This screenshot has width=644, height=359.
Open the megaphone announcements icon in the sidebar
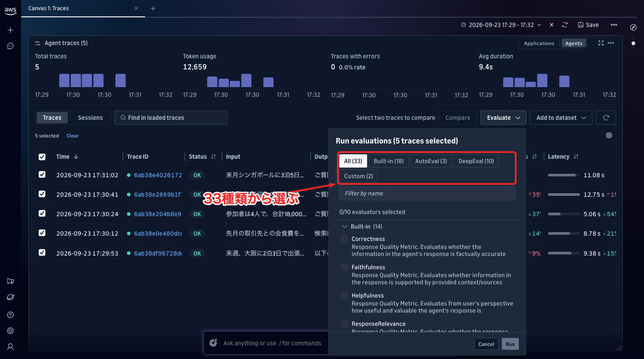11,282
